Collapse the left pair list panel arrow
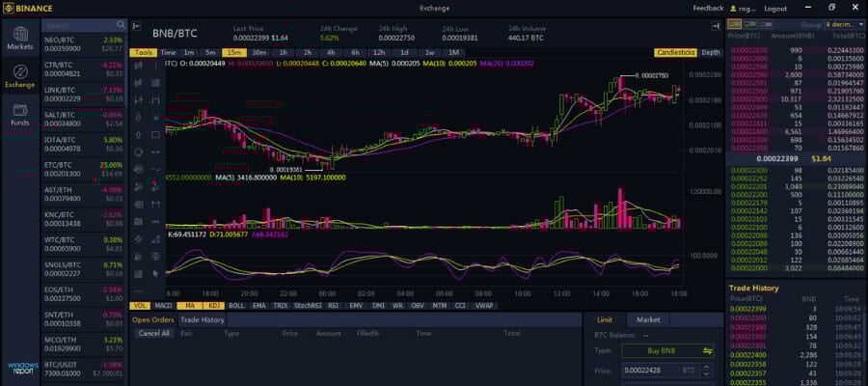The height and width of the screenshot is (386, 868). [x=137, y=26]
